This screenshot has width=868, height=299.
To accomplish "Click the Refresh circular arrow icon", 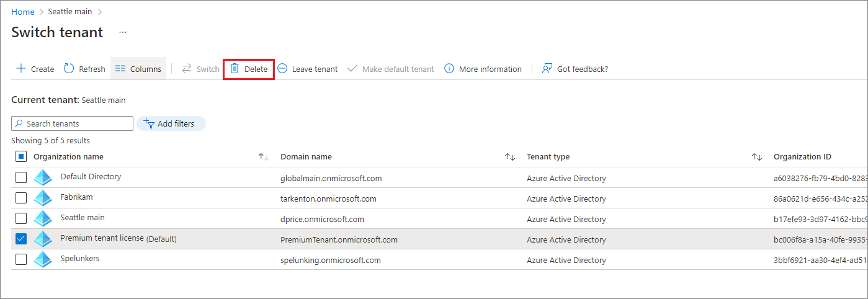I will (x=69, y=69).
